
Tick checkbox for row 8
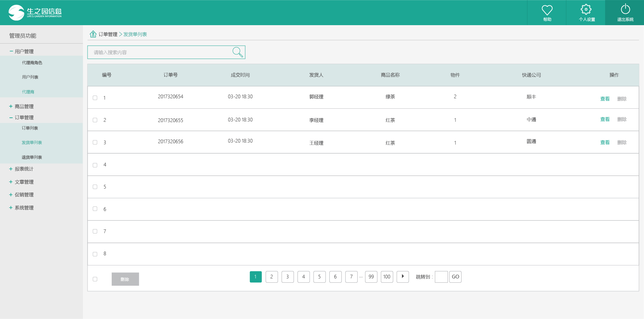coord(95,254)
